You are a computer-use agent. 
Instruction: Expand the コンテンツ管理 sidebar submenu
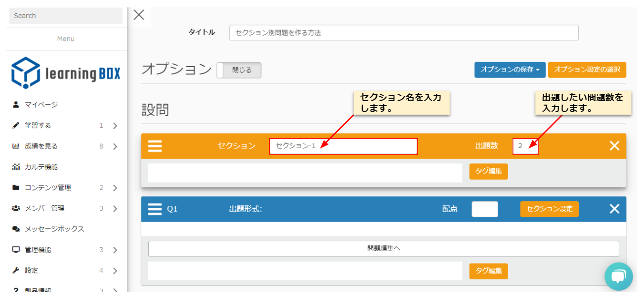(115, 188)
